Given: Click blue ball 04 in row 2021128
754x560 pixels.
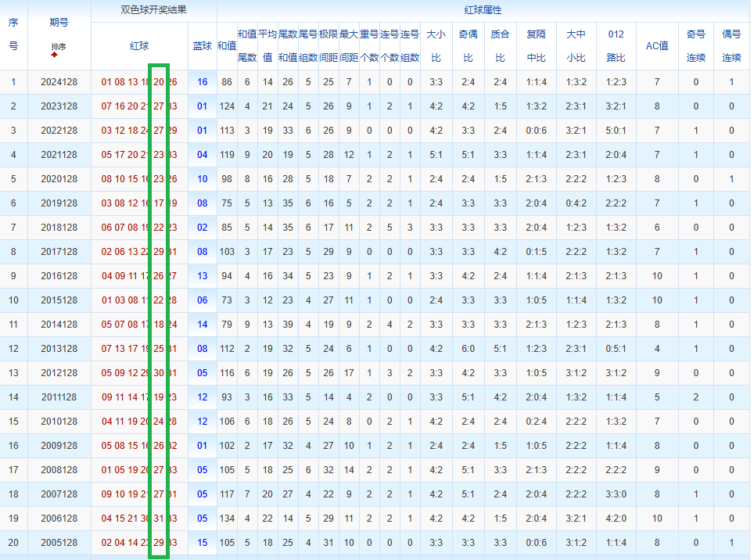Looking at the screenshot, I should click(x=203, y=155).
